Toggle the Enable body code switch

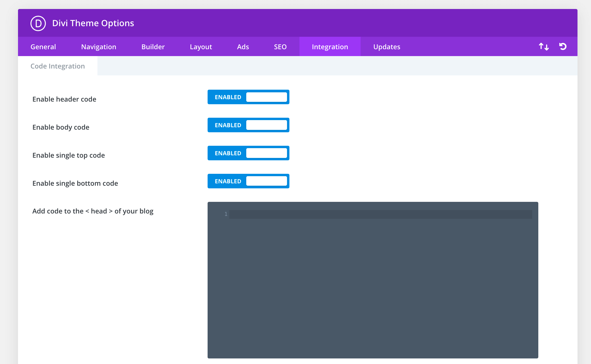248,125
